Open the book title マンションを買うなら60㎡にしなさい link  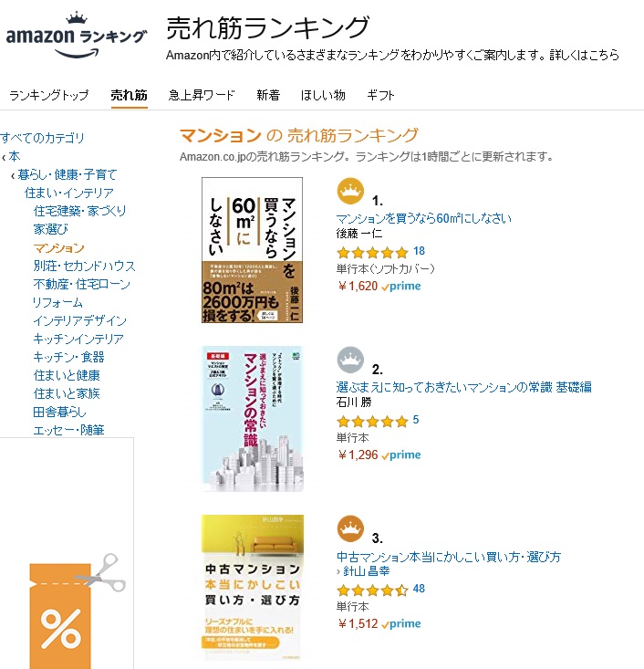coord(424,218)
